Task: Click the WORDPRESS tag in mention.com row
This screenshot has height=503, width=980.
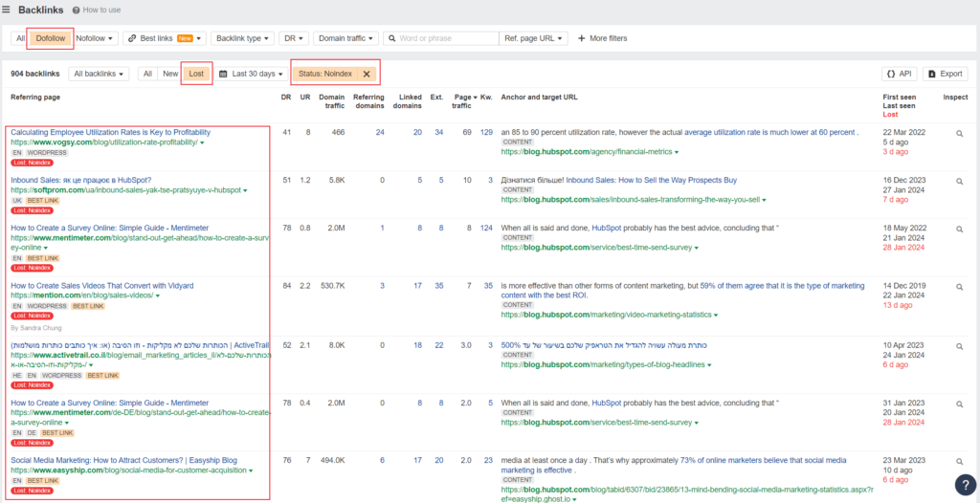Action: (x=47, y=306)
